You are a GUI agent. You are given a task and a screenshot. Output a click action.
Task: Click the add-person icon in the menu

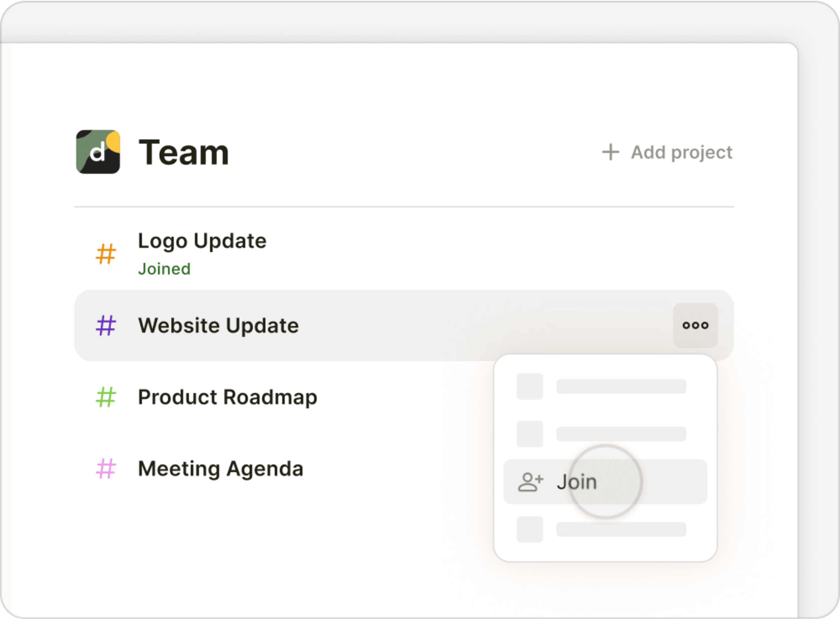pyautogui.click(x=530, y=482)
